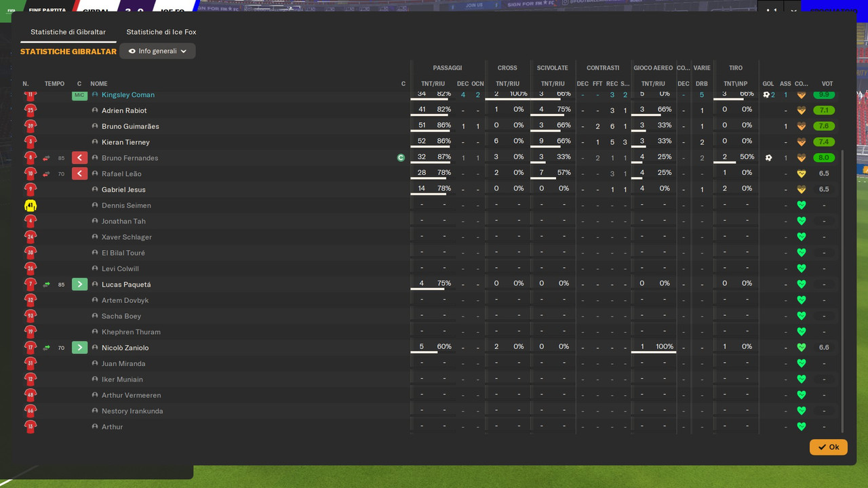
Task: Switch to the Statistiche di Gibraltar tab
Action: tap(68, 32)
